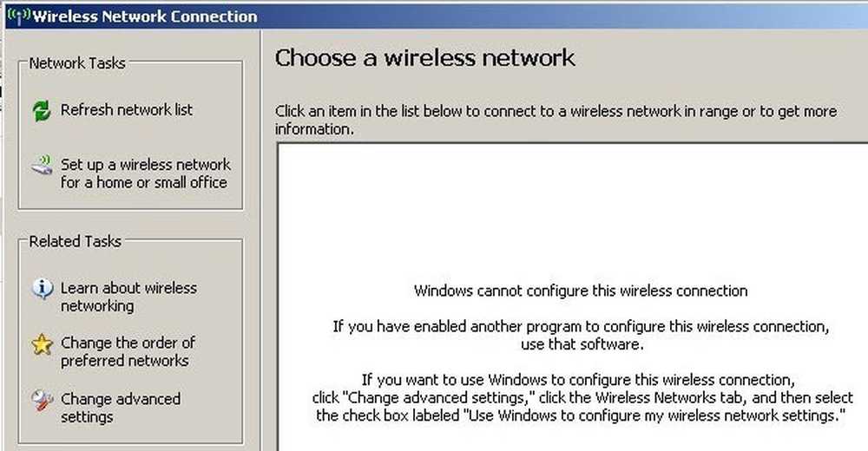Click the advanced settings wrench icon
The height and width of the screenshot is (451, 868).
[x=42, y=400]
